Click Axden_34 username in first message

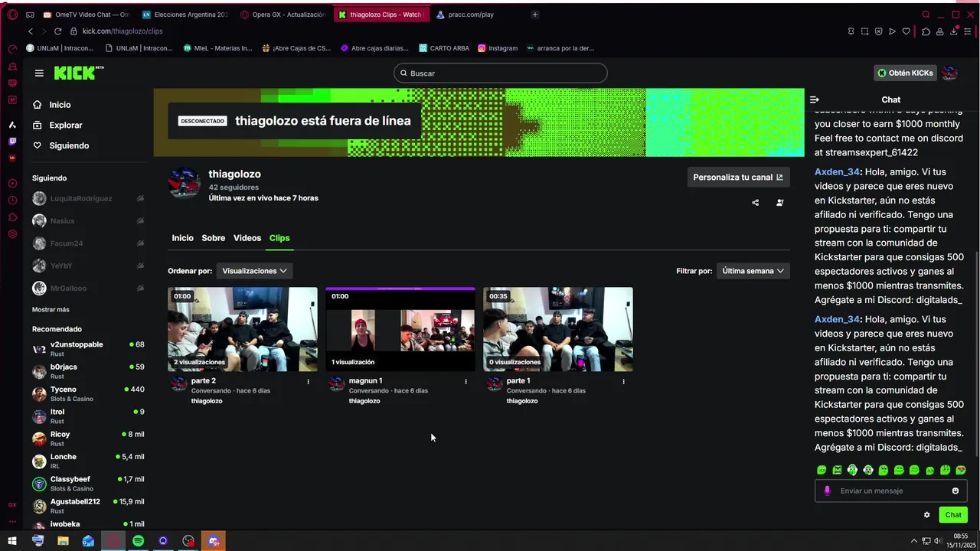(838, 172)
